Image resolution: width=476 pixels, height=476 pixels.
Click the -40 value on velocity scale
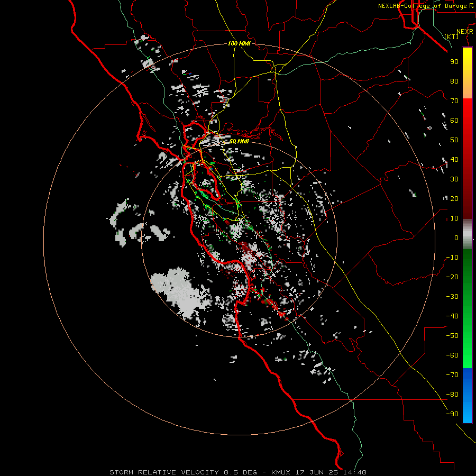pyautogui.click(x=452, y=316)
